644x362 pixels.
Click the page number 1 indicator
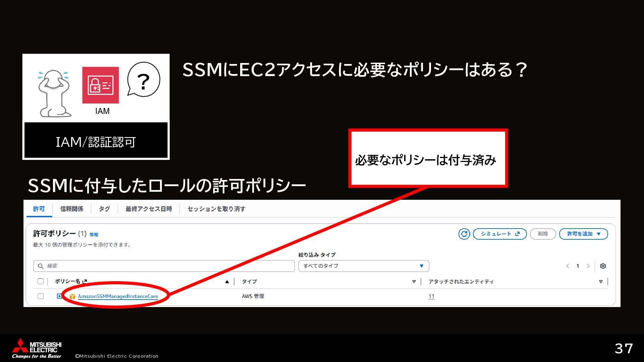(x=578, y=266)
